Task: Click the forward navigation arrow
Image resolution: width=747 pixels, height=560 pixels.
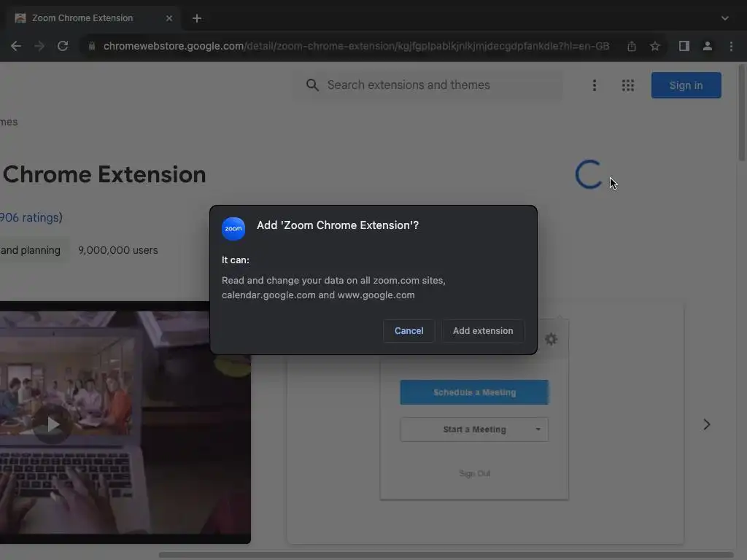Action: pos(39,46)
